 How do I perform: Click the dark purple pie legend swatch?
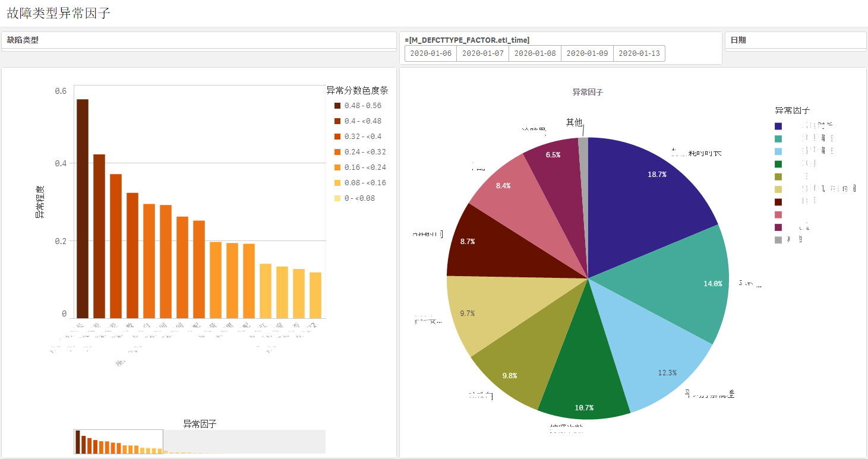tap(778, 126)
